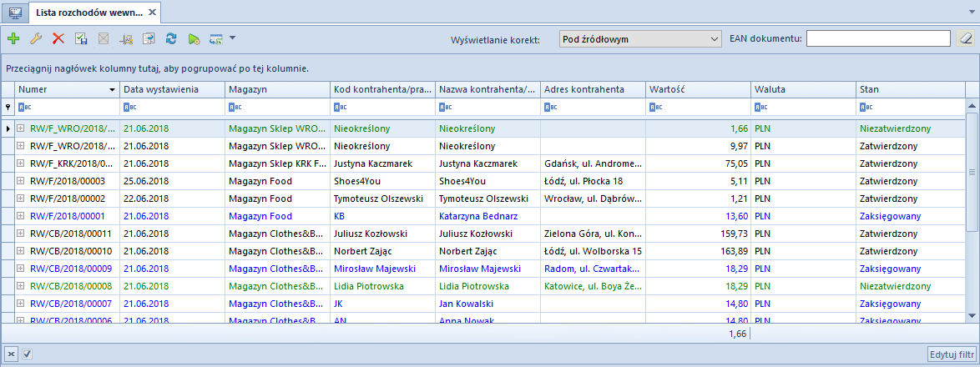Expand row RW/CB/2018/00007
Image resolution: width=980 pixels, height=367 pixels.
point(21,304)
